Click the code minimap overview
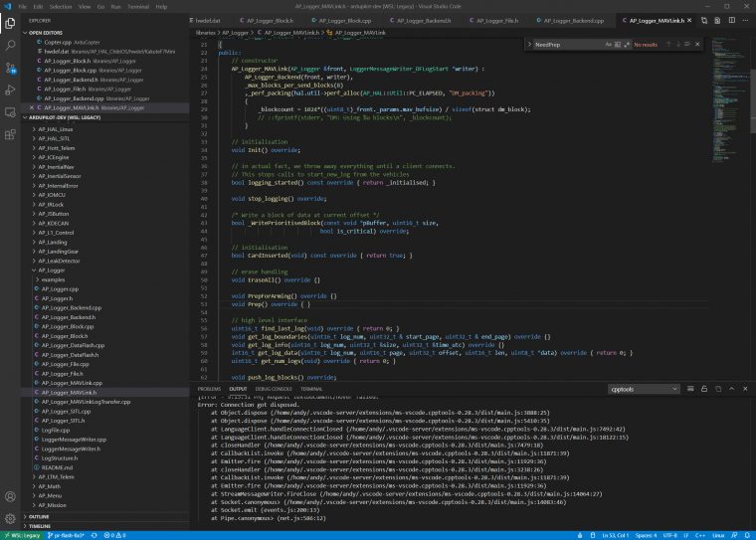756x540 pixels. click(729, 98)
